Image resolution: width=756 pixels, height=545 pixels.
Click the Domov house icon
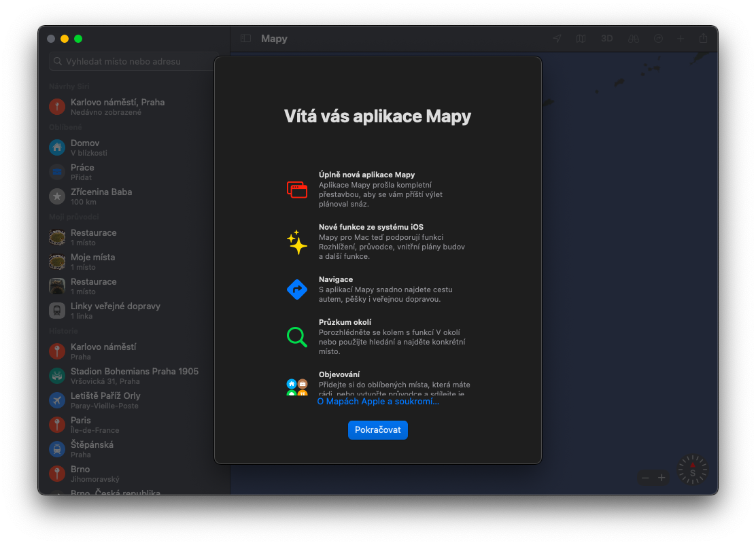tap(57, 147)
